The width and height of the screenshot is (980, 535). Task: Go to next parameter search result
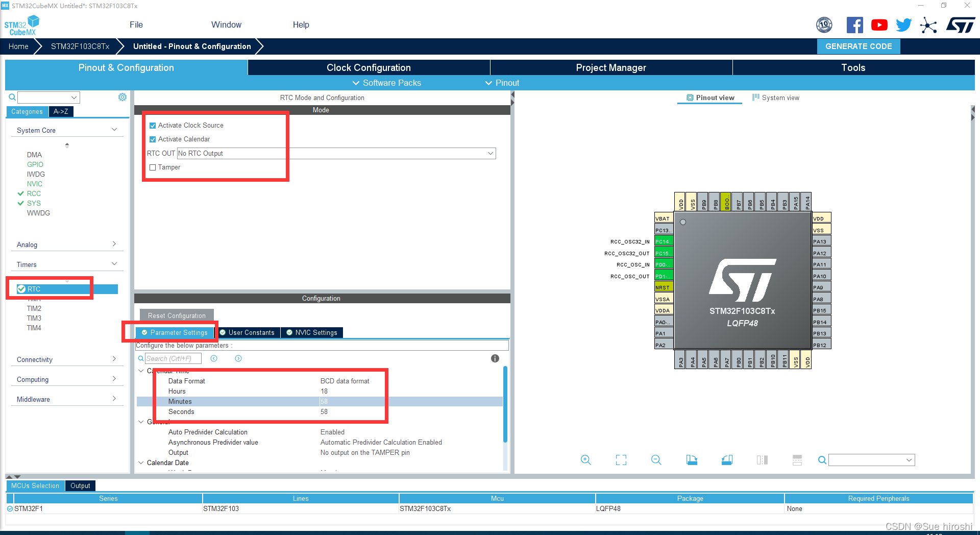(238, 358)
